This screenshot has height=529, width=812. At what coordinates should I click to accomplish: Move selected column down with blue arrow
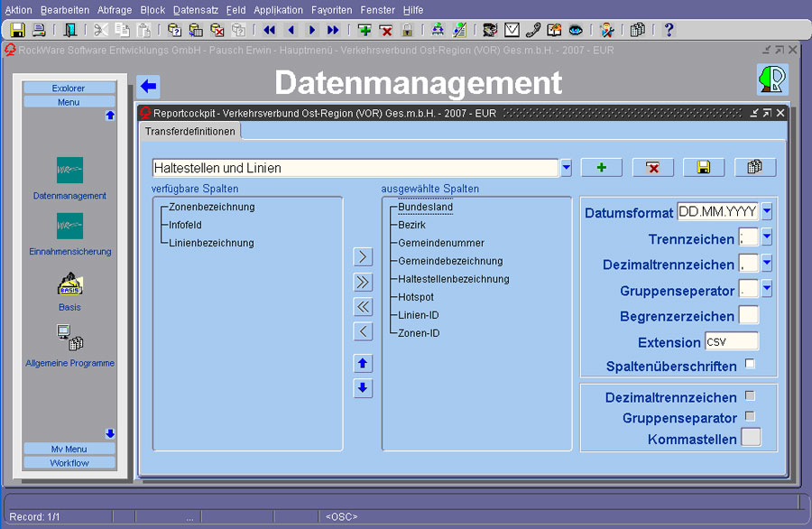363,388
